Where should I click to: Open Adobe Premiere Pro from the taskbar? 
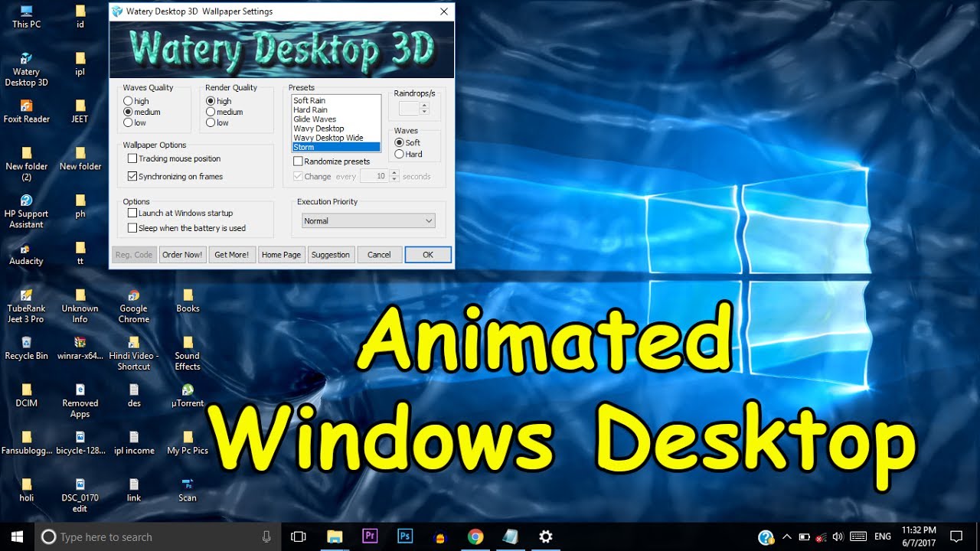[x=370, y=536]
